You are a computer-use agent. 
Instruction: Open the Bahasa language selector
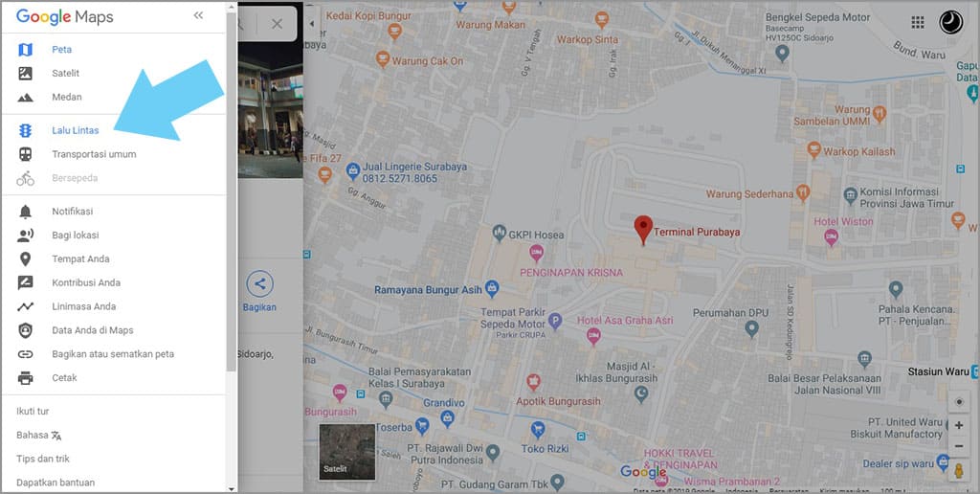click(x=38, y=436)
